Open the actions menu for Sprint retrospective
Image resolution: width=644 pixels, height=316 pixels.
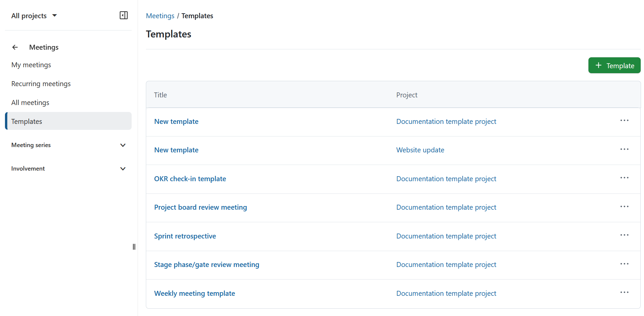click(624, 235)
